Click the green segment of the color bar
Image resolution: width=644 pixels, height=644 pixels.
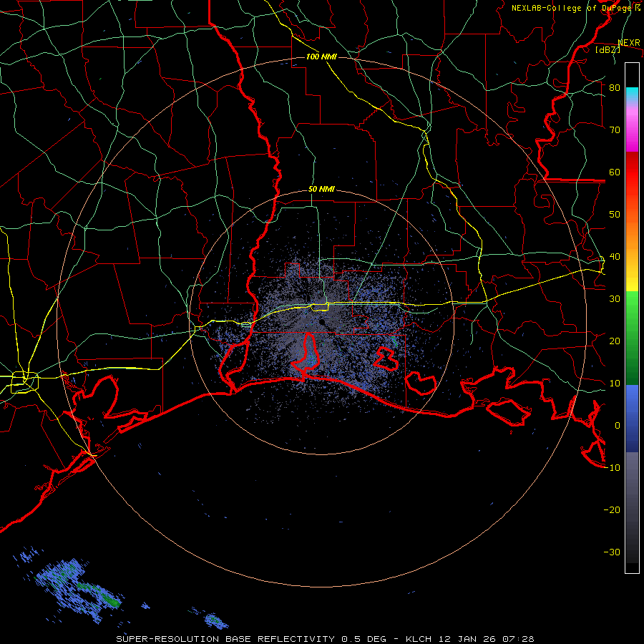[632, 338]
